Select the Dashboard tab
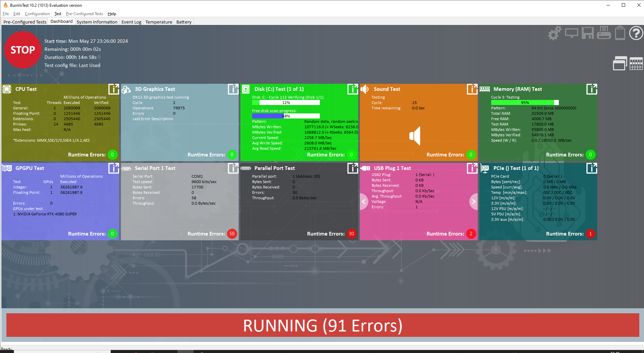Screen dimensions: 644x353 (62, 22)
